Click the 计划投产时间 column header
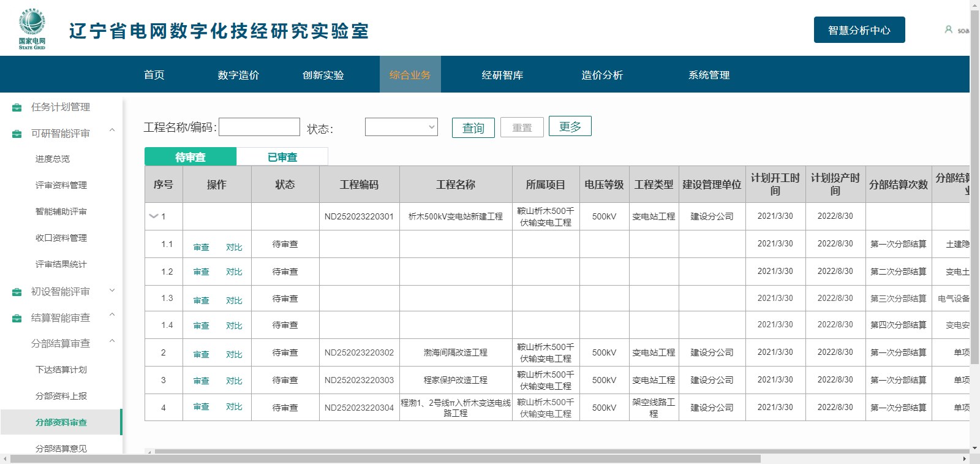 [x=835, y=184]
